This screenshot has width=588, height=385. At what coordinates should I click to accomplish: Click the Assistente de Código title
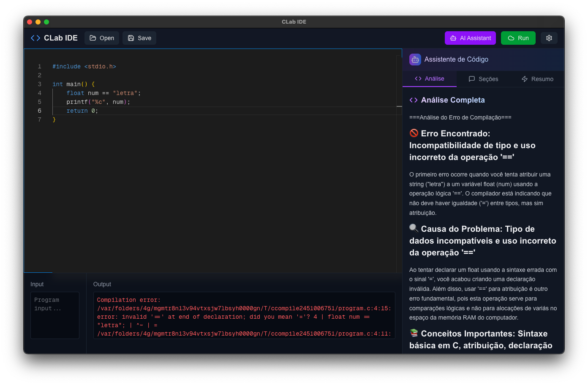point(456,60)
